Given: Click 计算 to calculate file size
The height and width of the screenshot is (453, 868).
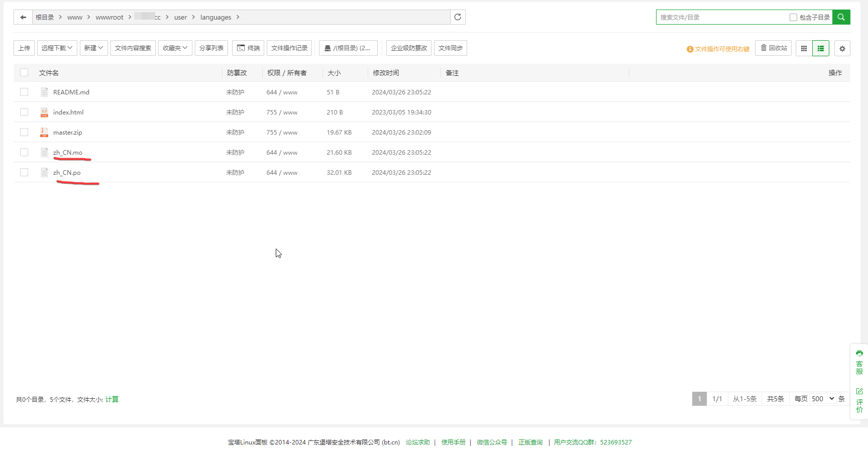Looking at the screenshot, I should (112, 399).
